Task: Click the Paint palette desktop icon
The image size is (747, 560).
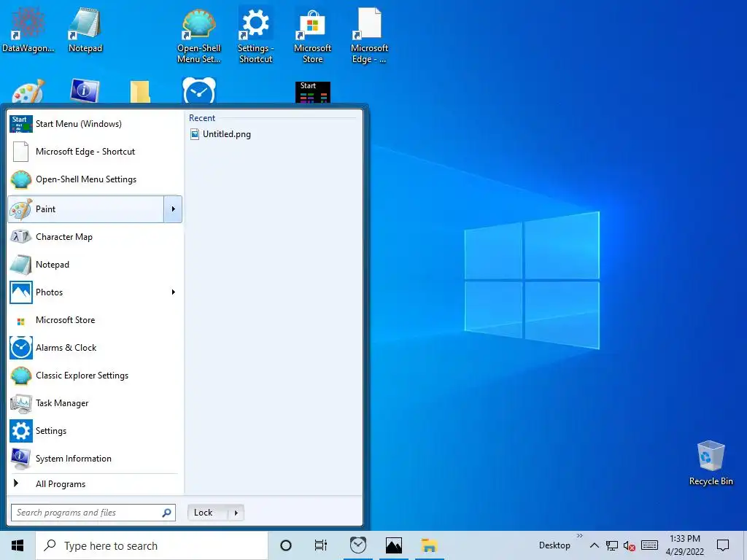Action: 28,91
